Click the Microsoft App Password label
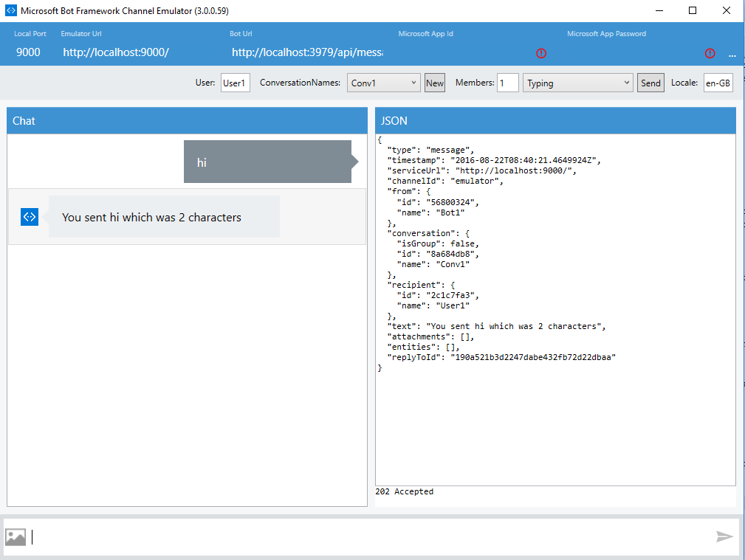This screenshot has width=745, height=560. (607, 34)
